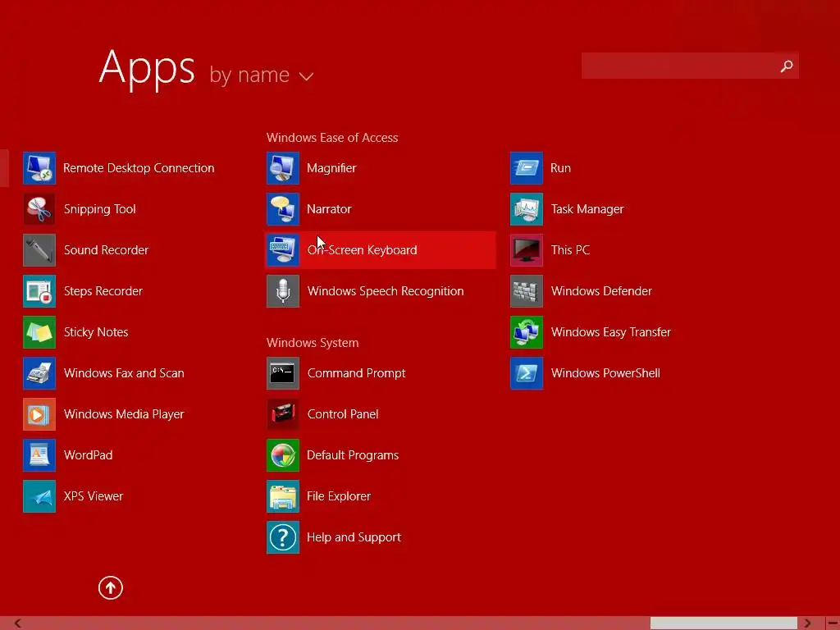Open the Run icon
The image size is (840, 630).
527,168
